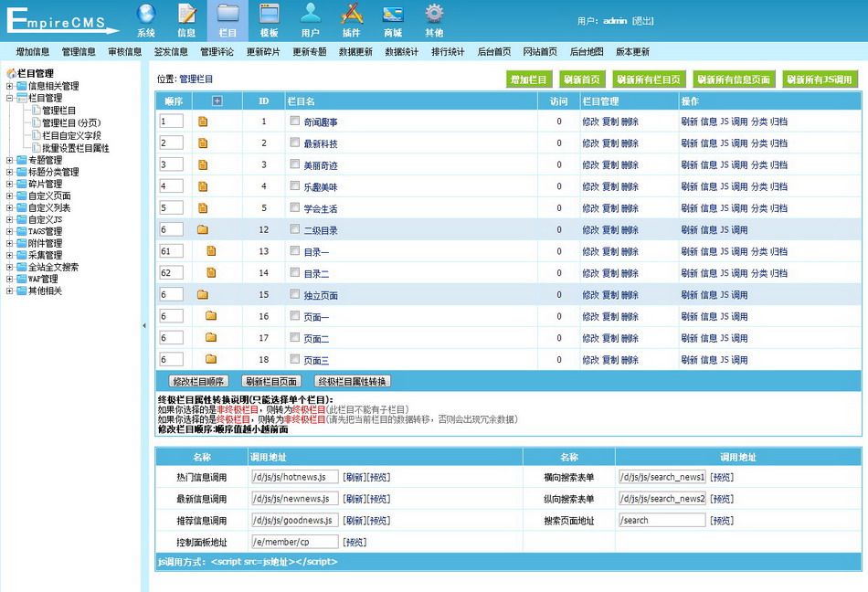Click the EmpireCMS logo
Viewport: 868px width, 592px height.
pyautogui.click(x=62, y=20)
